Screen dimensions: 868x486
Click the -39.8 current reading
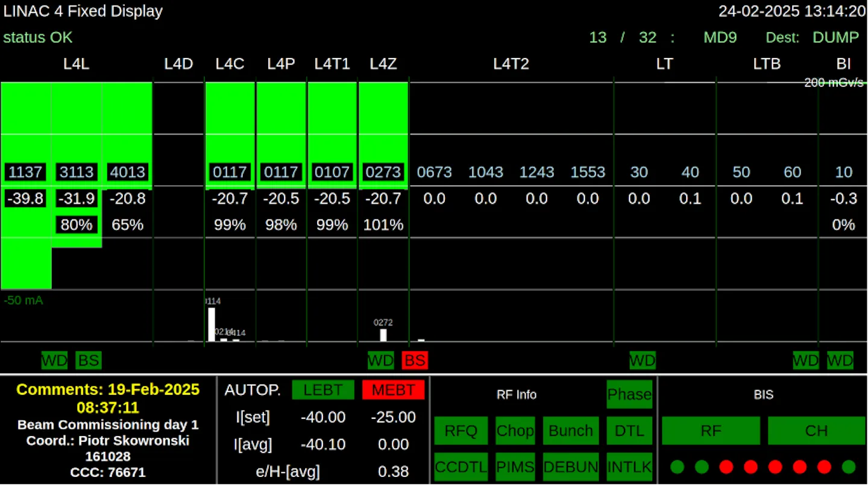[x=25, y=198]
